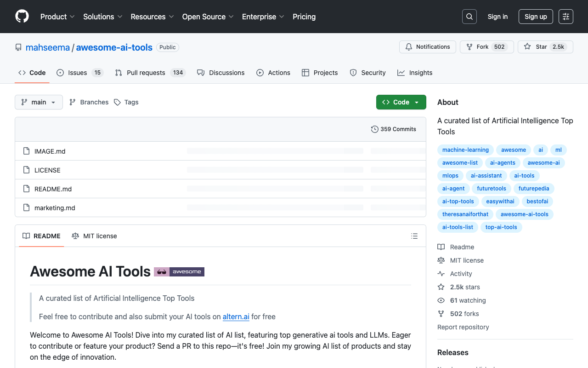Open the easywithai topic tag
This screenshot has height=368, width=588.
pos(500,201)
